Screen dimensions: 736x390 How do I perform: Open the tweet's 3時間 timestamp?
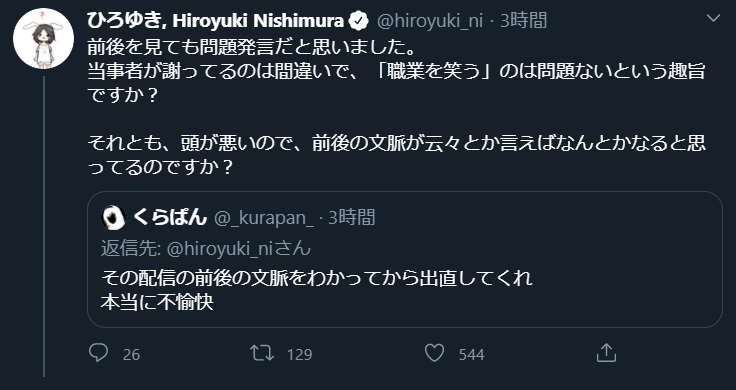[x=523, y=21]
